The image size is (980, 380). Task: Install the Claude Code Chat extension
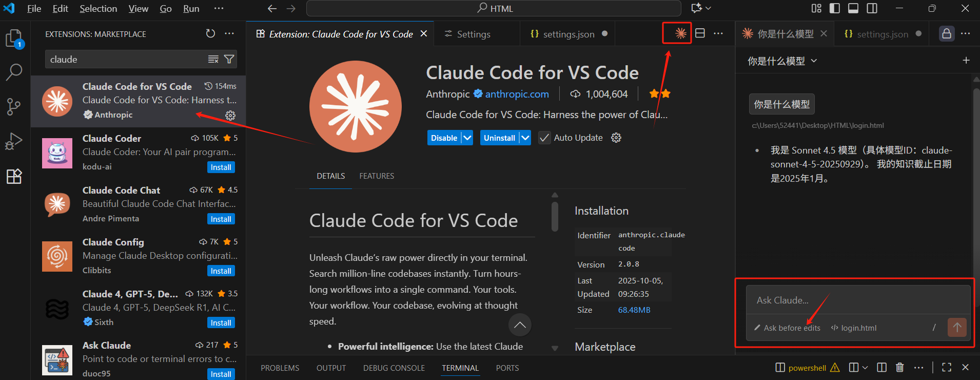click(221, 219)
